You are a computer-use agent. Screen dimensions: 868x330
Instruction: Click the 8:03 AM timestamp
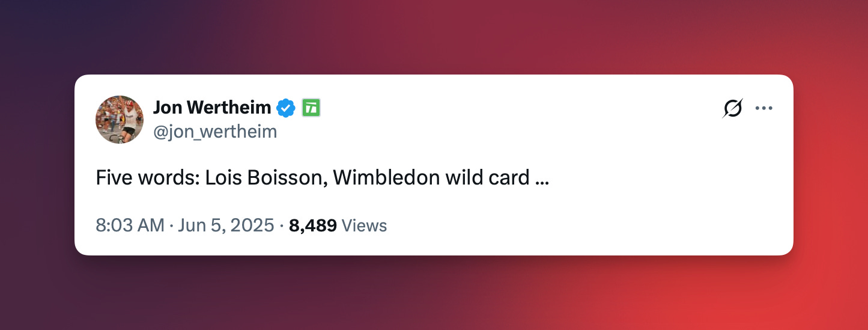coord(130,225)
